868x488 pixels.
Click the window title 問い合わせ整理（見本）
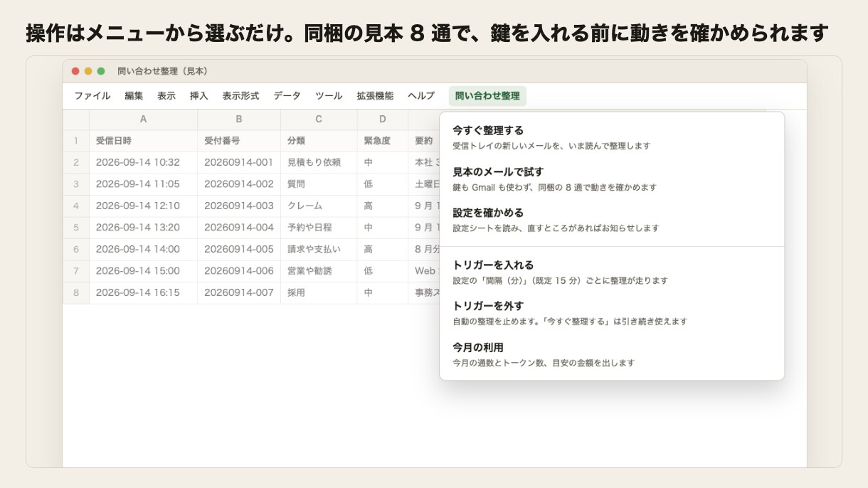(162, 71)
